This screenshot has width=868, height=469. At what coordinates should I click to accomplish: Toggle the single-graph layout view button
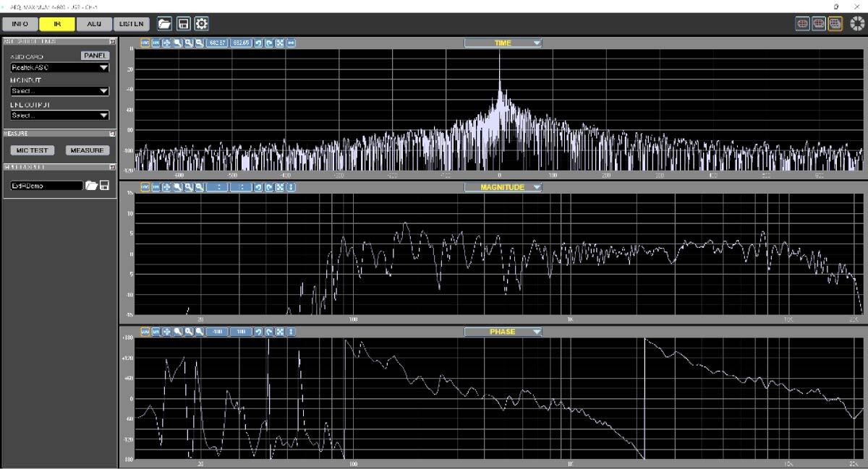[x=803, y=24]
